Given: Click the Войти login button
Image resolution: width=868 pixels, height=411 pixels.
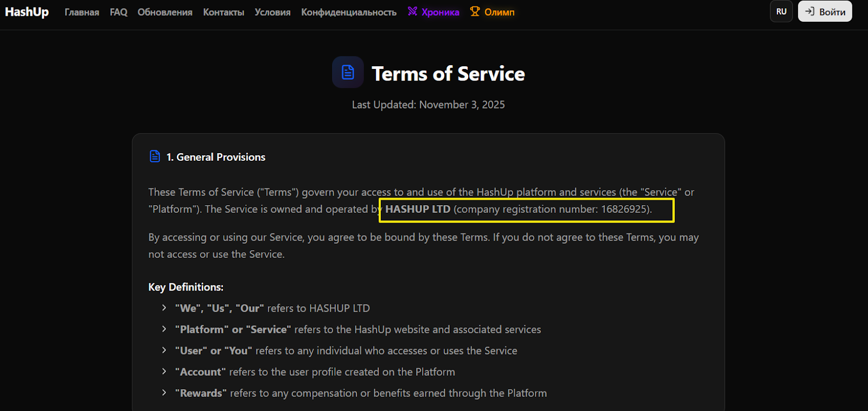Looking at the screenshot, I should click(x=825, y=11).
